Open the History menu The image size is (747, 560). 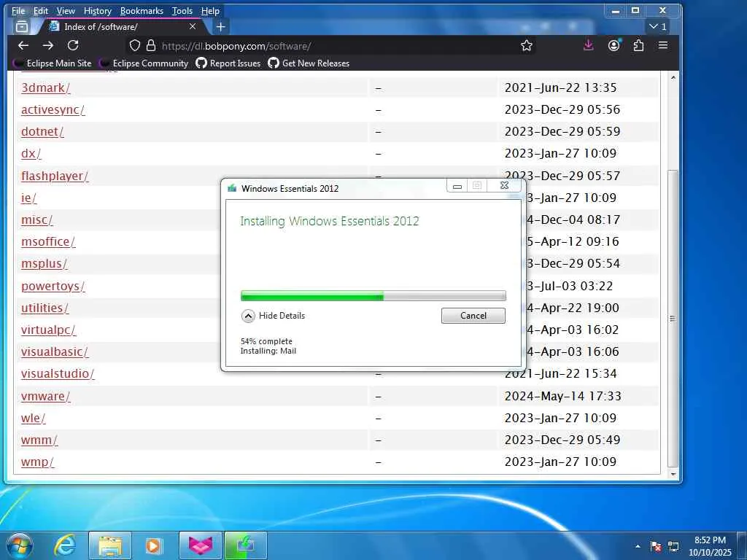(x=97, y=10)
